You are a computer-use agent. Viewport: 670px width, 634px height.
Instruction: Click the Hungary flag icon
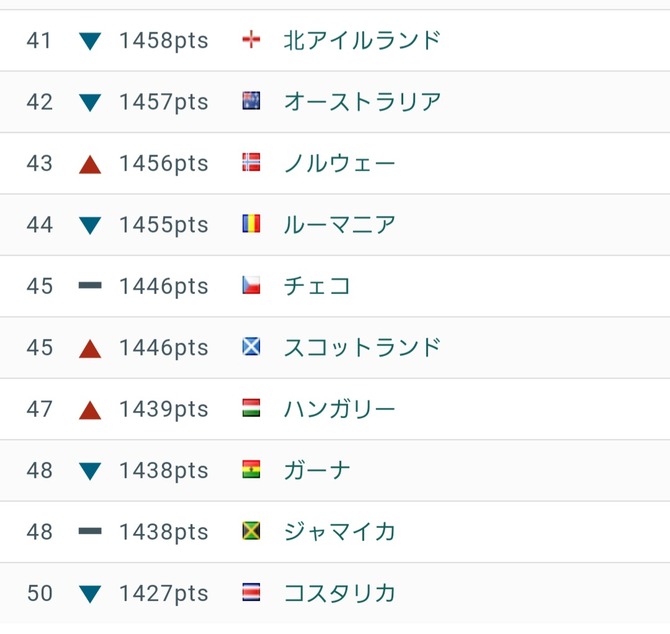tap(251, 408)
